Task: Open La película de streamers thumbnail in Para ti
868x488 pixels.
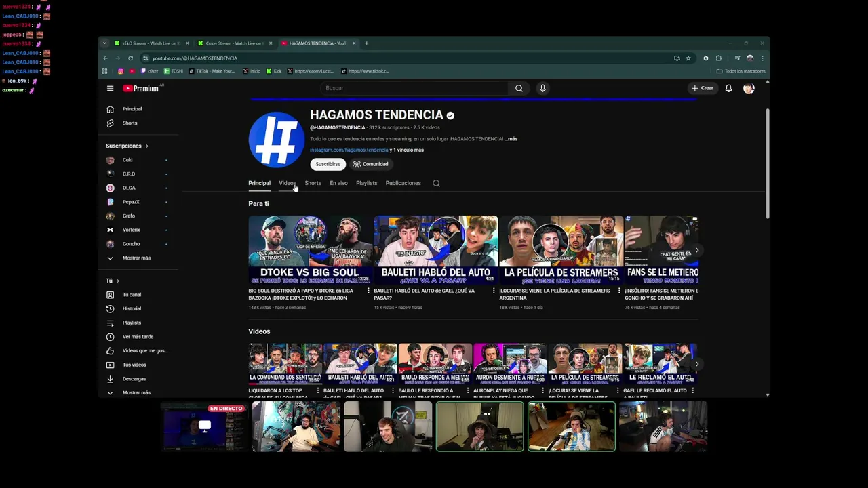Action: click(561, 250)
